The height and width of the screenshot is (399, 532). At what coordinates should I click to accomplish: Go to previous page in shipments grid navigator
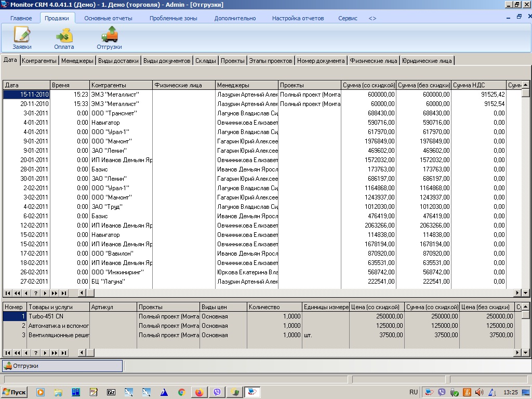17,293
